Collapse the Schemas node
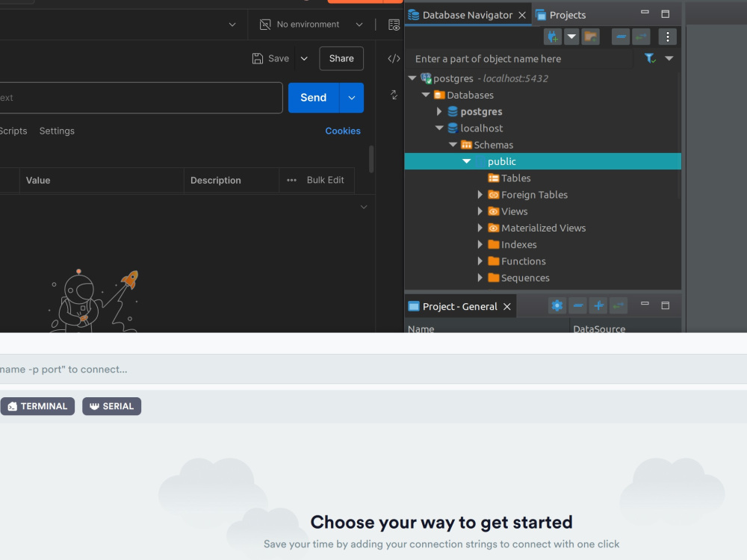The image size is (747, 560). (x=453, y=145)
